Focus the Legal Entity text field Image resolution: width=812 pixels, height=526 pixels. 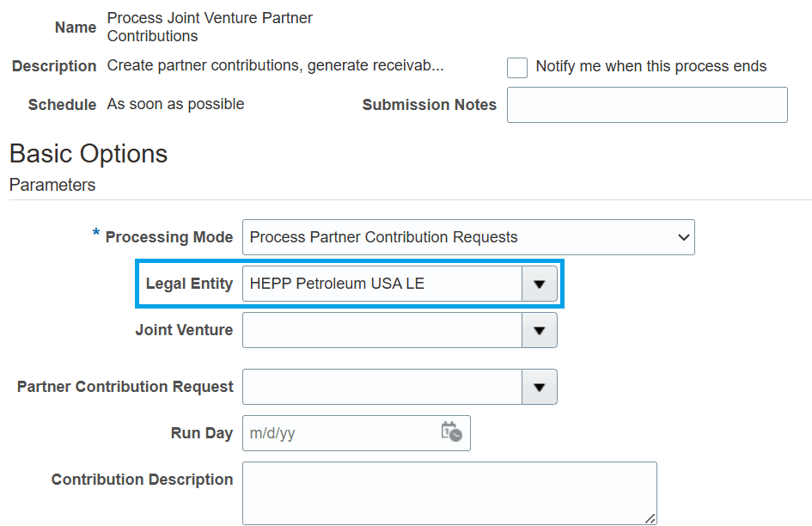(x=382, y=284)
